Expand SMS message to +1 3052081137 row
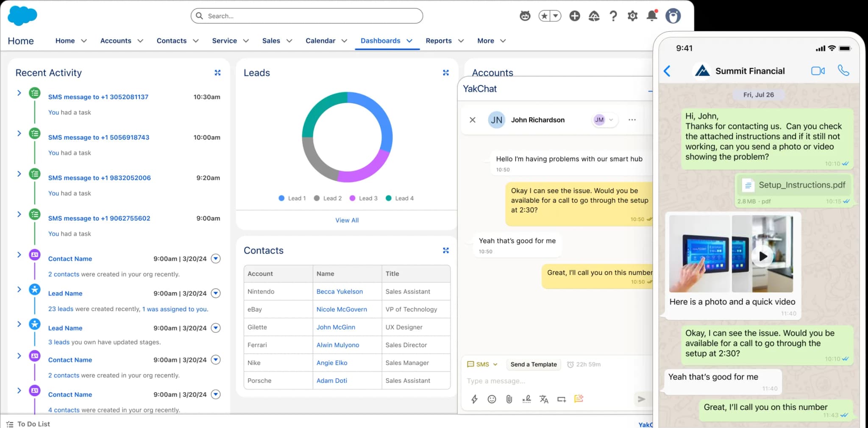The width and height of the screenshot is (868, 428). point(19,93)
